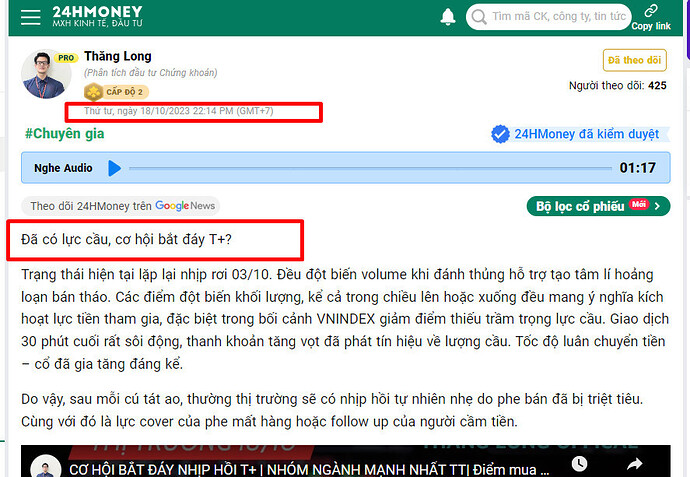Open the hamburger menu icon
The height and width of the screenshot is (477, 690).
point(30,17)
